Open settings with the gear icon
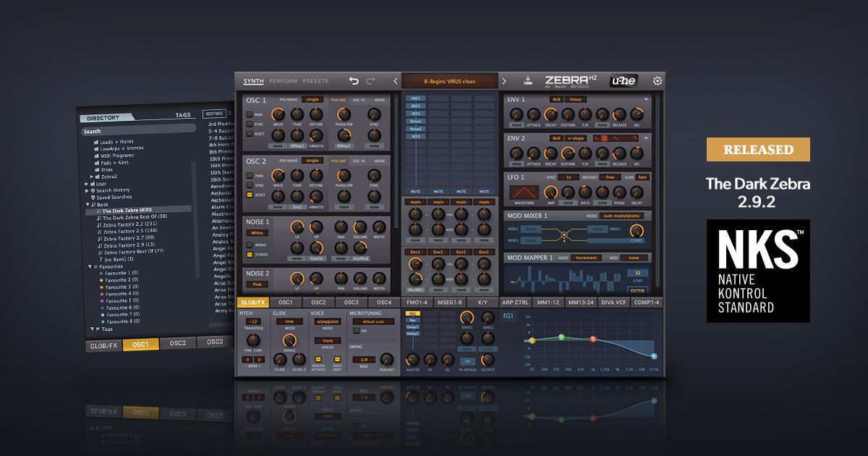The image size is (868, 456). pyautogui.click(x=658, y=81)
